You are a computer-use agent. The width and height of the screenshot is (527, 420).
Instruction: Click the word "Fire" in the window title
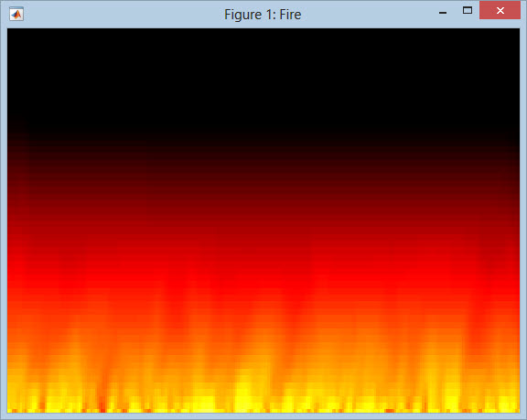(x=290, y=15)
